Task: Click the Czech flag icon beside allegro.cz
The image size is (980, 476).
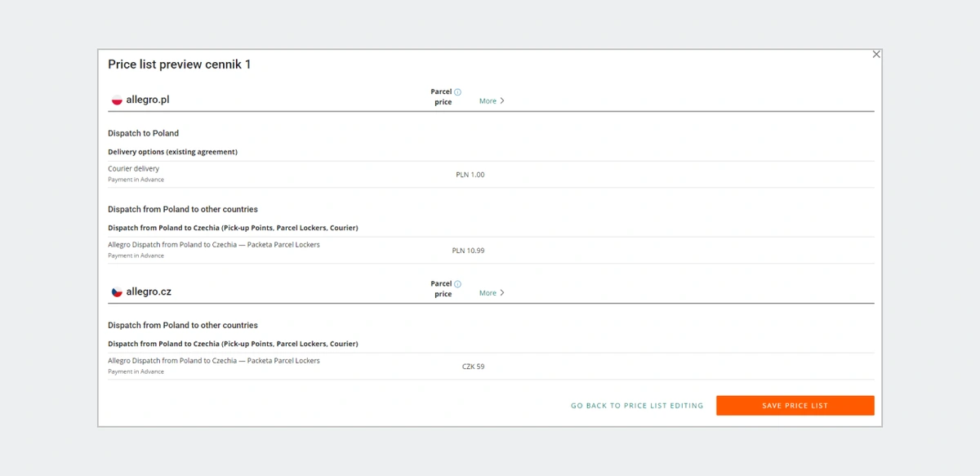Action: [x=117, y=291]
